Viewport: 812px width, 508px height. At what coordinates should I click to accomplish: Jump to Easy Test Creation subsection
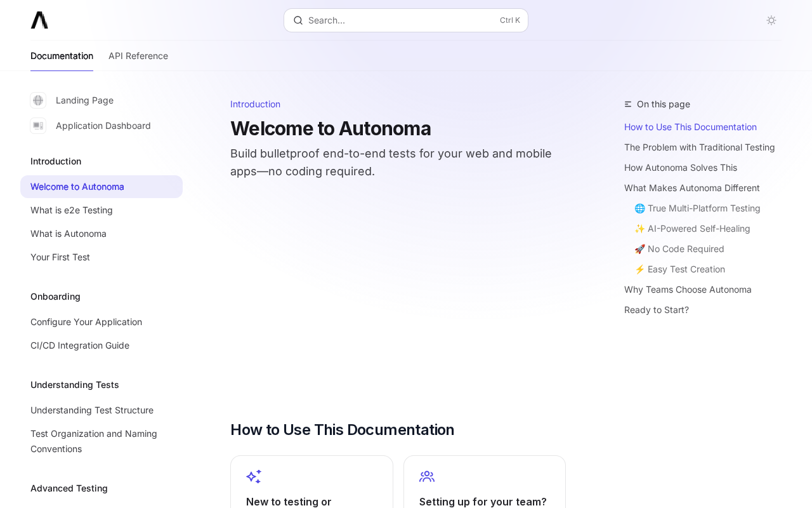[679, 269]
